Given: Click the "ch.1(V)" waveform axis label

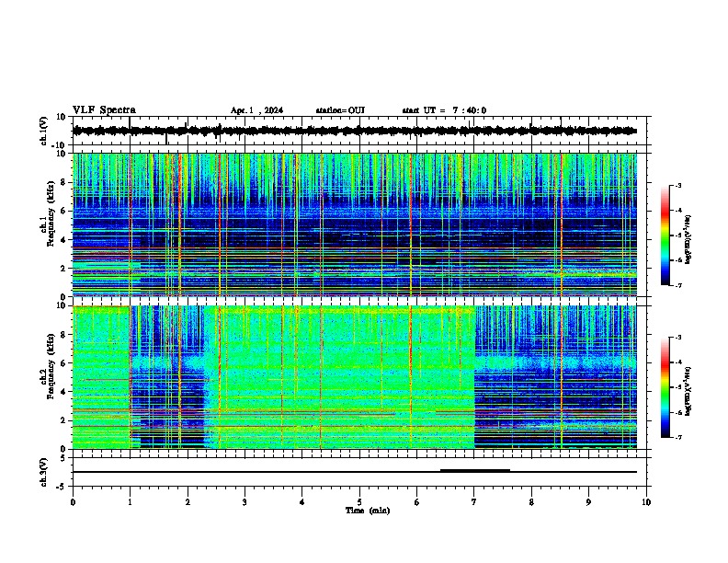Looking at the screenshot, I should coord(44,131).
